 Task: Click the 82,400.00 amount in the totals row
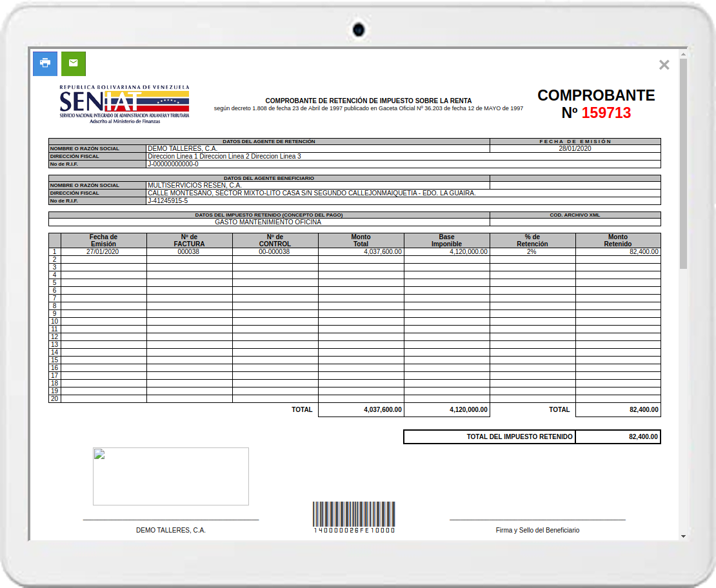pos(644,409)
